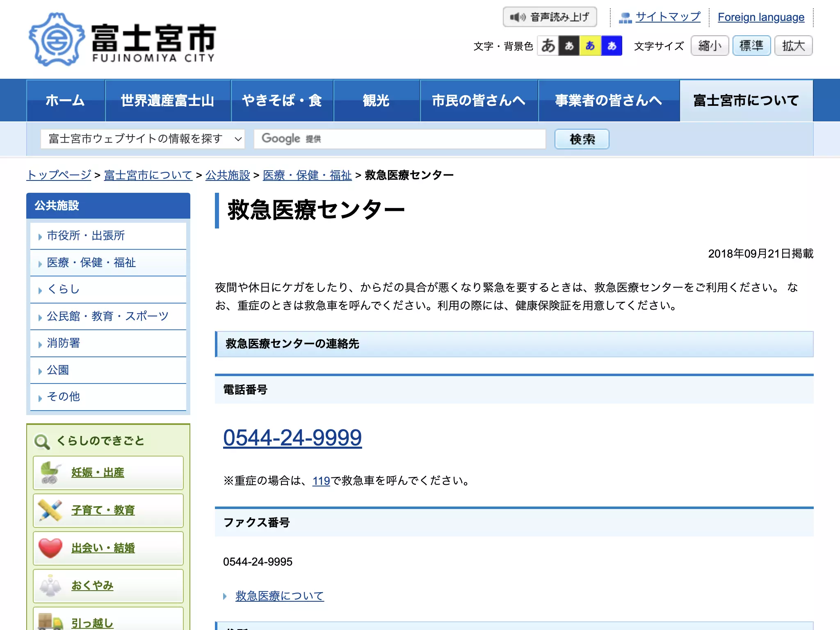840x630 pixels.
Task: Open the 出会い・結婚 link
Action: point(103,548)
